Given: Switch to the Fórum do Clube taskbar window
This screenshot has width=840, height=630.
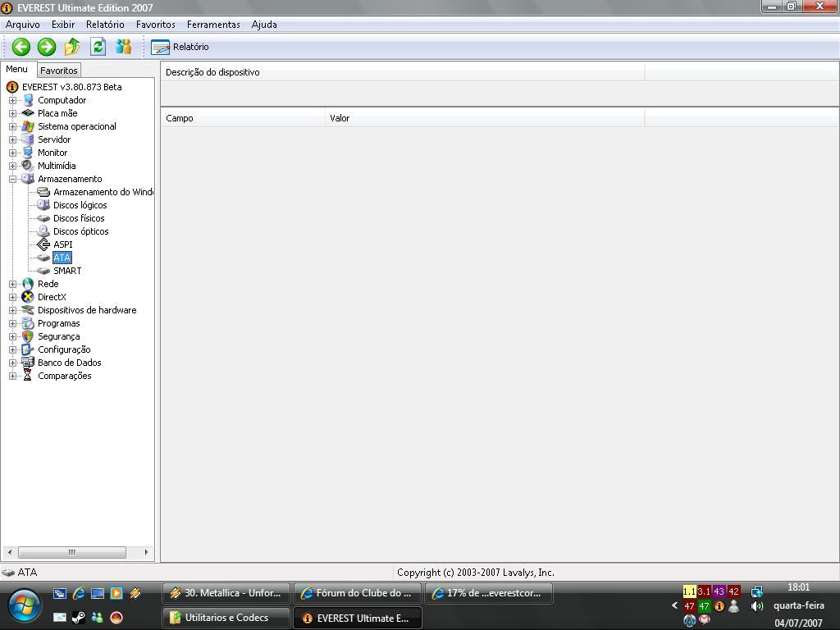Looking at the screenshot, I should pos(358,593).
